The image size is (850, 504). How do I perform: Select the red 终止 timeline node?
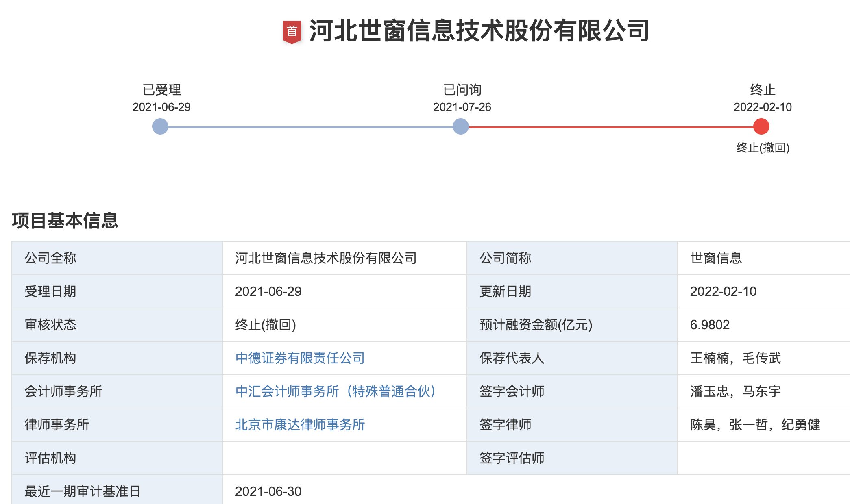click(761, 126)
